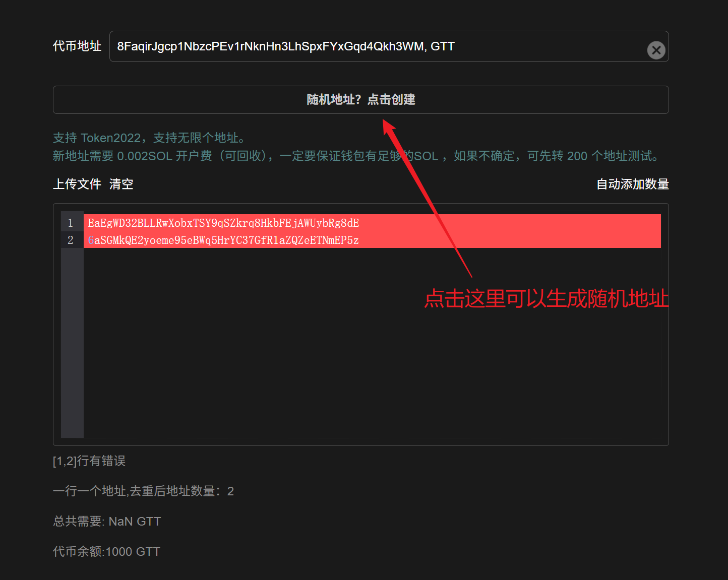Click line number 2 in the editor gutter
Screen dimensions: 728x580
tap(71, 240)
